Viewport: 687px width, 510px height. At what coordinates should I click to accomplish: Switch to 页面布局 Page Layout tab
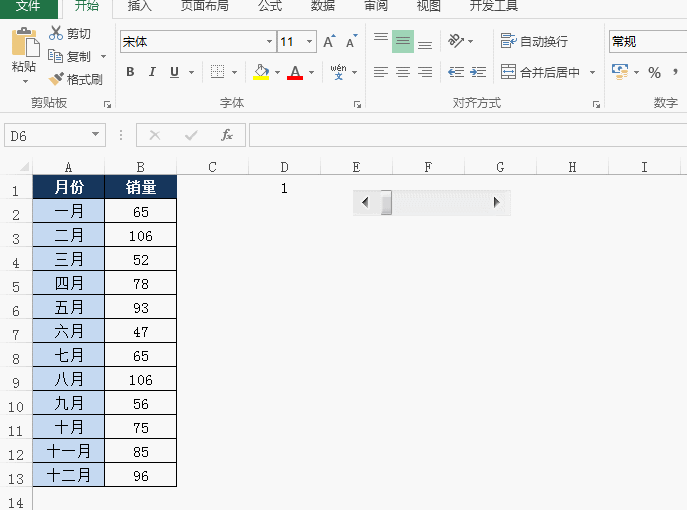(204, 6)
